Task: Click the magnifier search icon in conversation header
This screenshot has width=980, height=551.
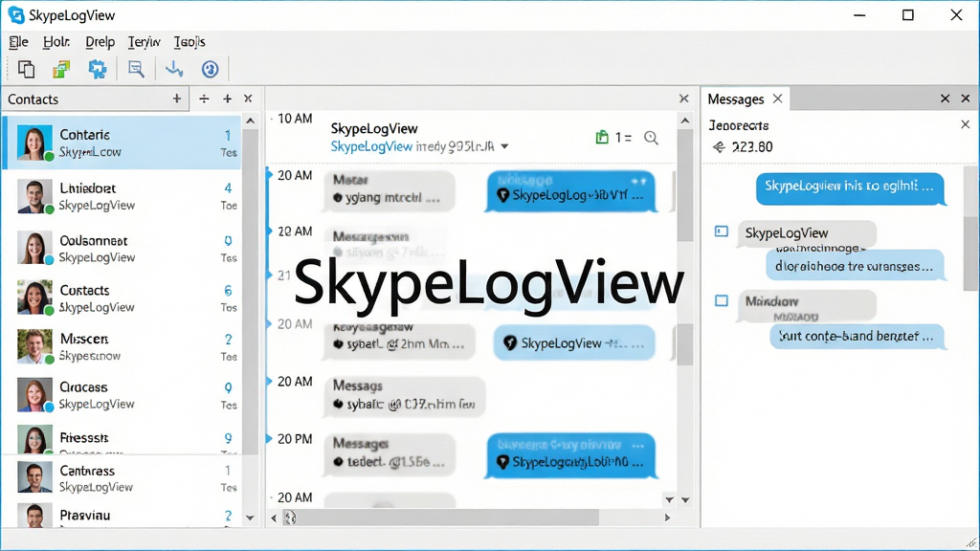Action: (x=651, y=138)
